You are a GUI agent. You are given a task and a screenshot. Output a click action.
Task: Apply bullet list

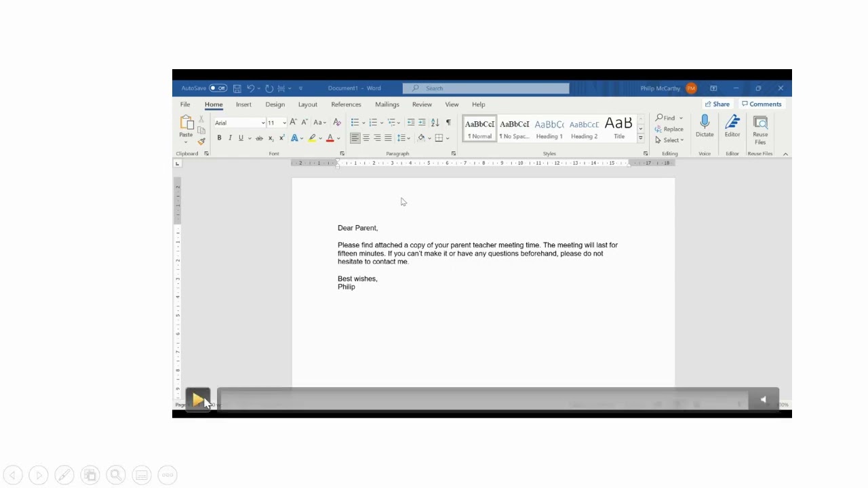click(355, 123)
